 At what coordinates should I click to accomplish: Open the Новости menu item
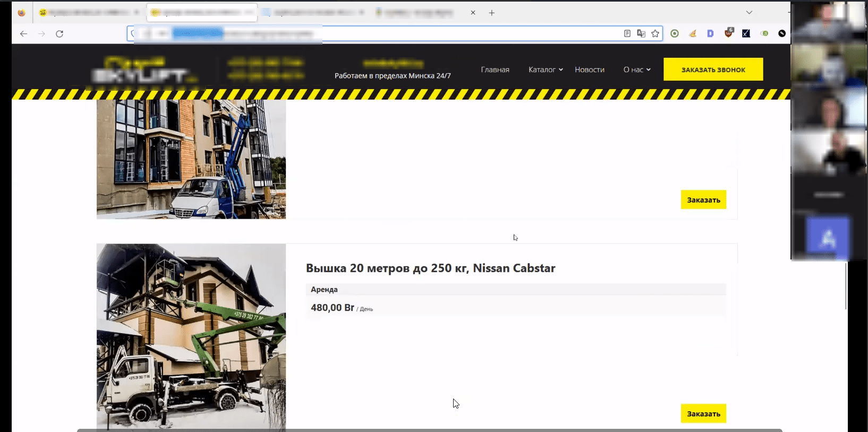click(590, 70)
